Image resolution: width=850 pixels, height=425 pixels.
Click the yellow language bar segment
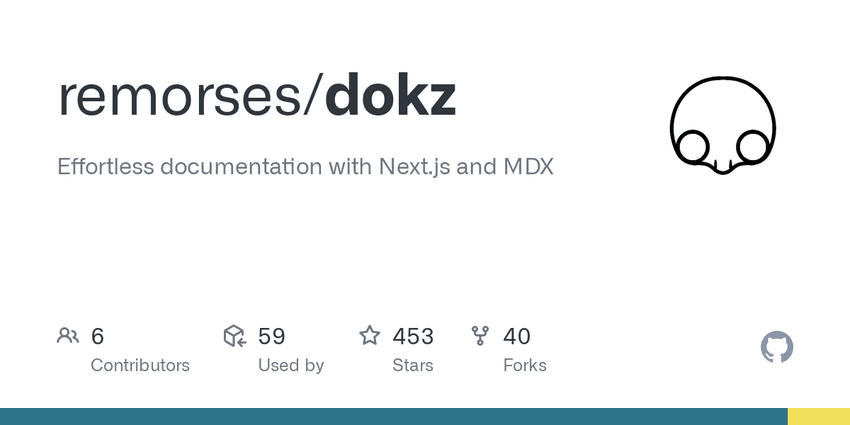tap(819, 416)
